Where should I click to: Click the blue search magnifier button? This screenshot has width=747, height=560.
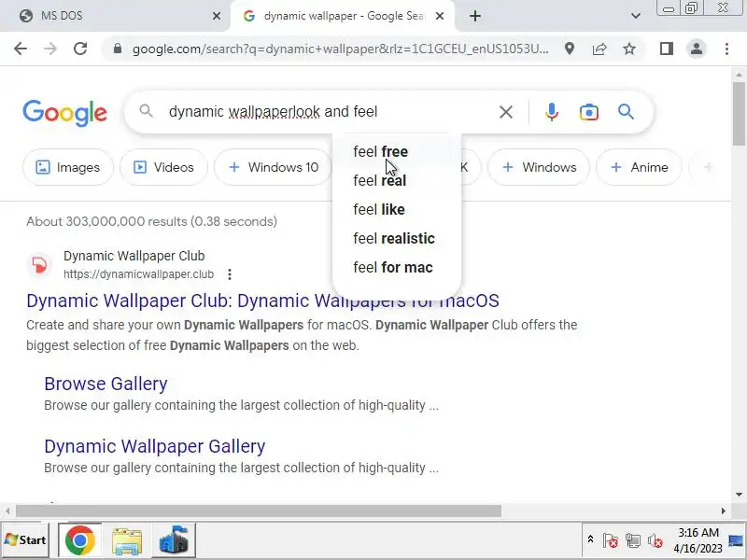click(x=626, y=112)
